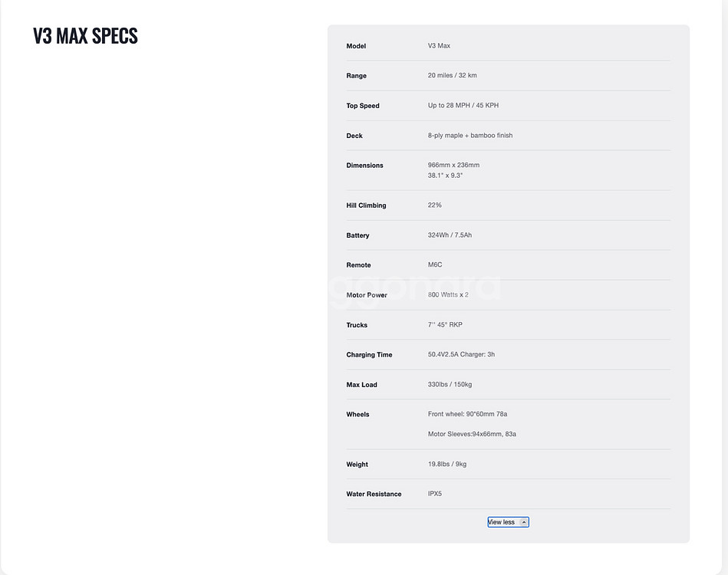
Task: Collapse specs with View less button
Action: click(x=502, y=522)
